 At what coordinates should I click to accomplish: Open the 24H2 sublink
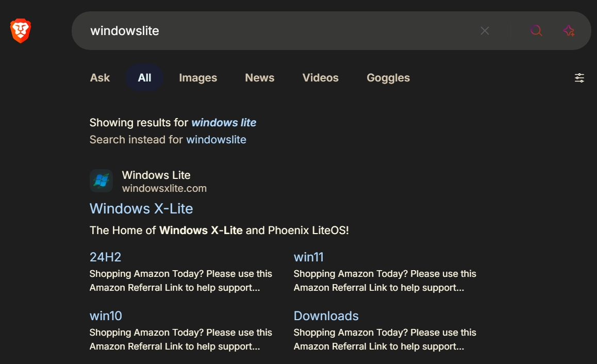[x=105, y=257]
